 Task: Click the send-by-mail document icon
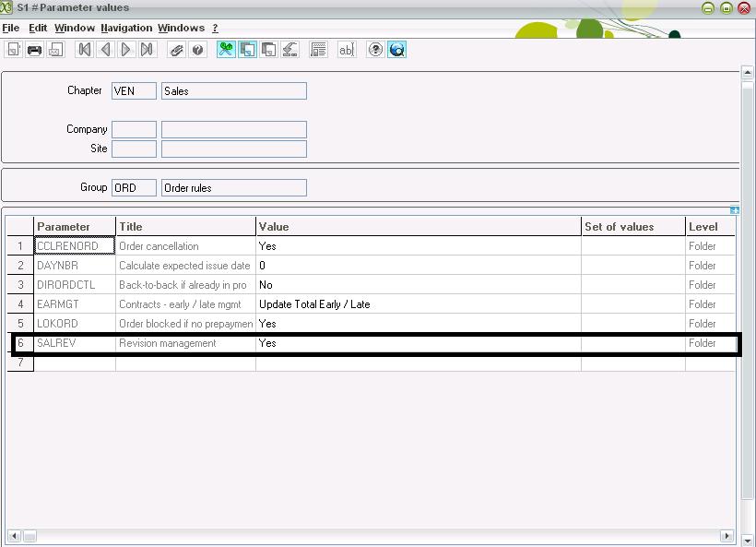pos(56,50)
